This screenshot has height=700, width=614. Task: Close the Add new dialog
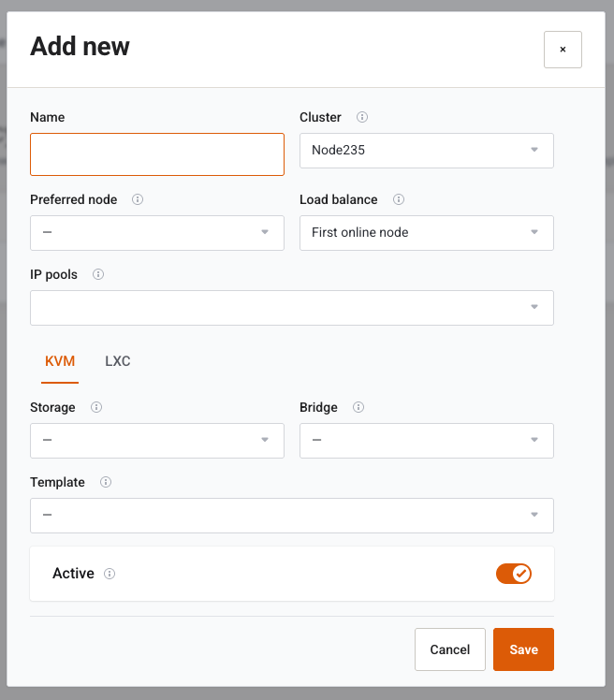click(x=563, y=50)
